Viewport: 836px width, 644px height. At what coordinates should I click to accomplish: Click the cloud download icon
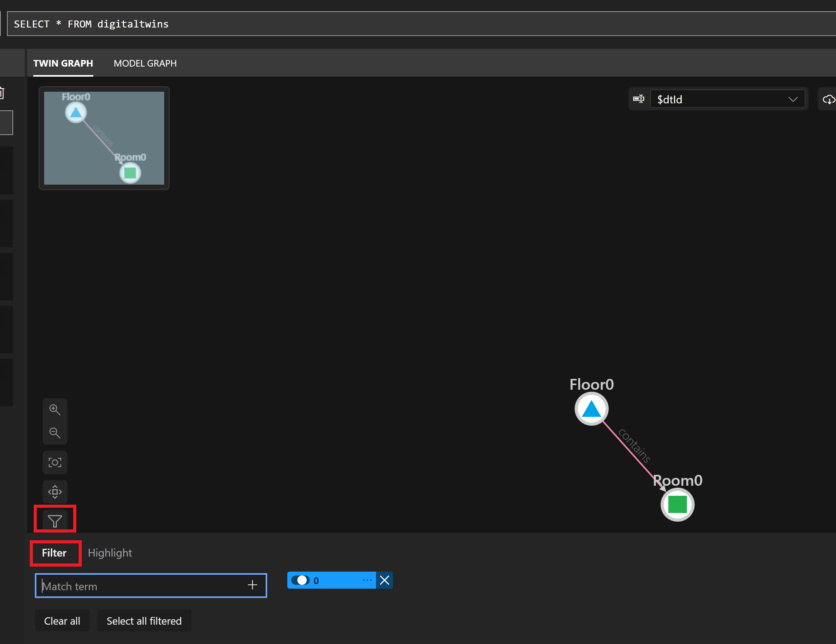[x=829, y=99]
